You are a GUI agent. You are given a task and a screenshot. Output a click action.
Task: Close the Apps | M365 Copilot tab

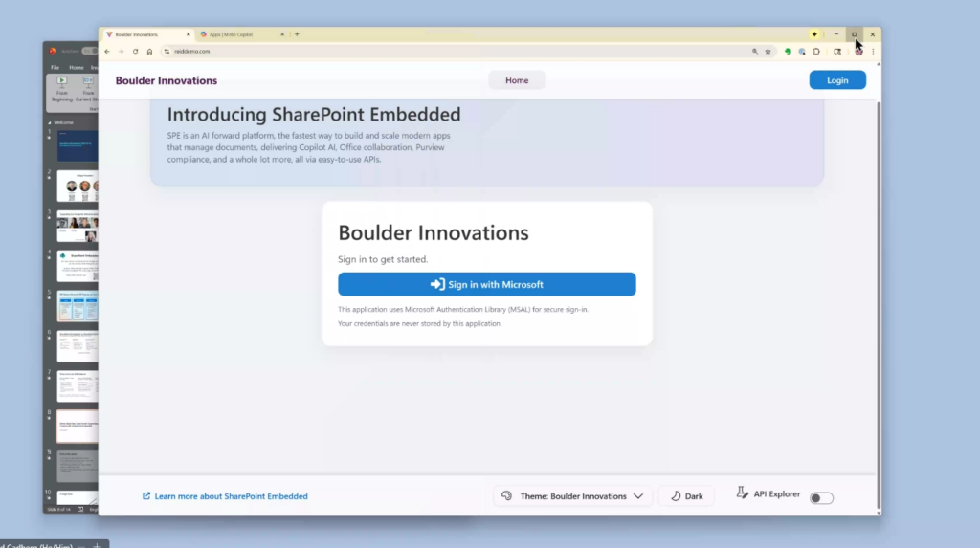282,34
